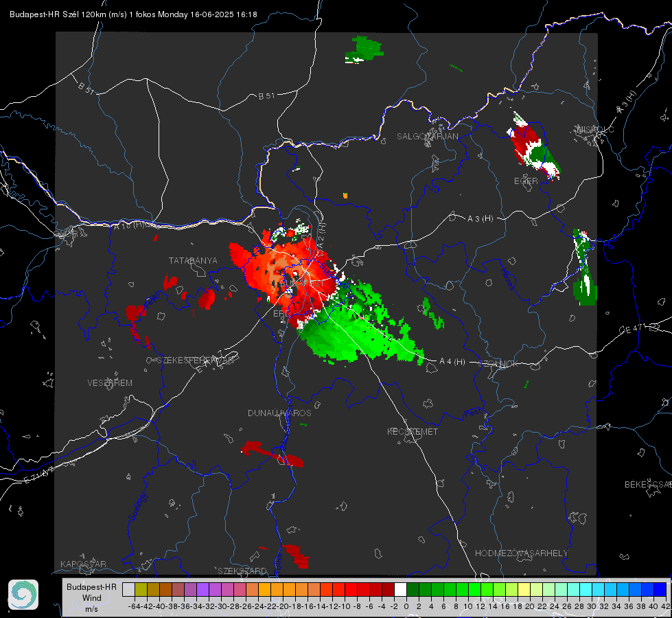Click the SALGOTARJAN city label
The image size is (672, 618).
pos(427,137)
